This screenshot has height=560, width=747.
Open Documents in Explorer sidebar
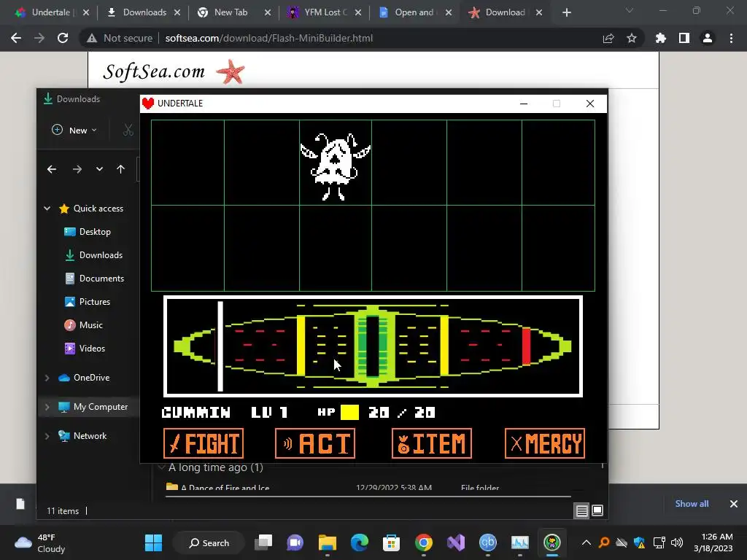pyautogui.click(x=94, y=278)
